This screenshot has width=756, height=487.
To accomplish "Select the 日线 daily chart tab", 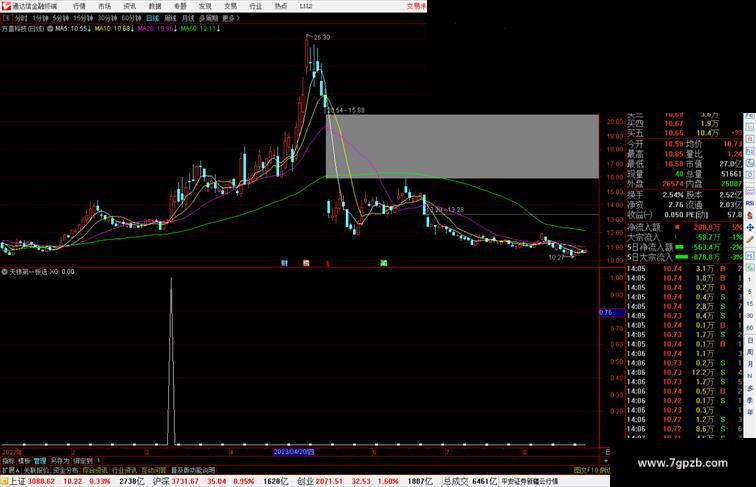I will pyautogui.click(x=152, y=18).
